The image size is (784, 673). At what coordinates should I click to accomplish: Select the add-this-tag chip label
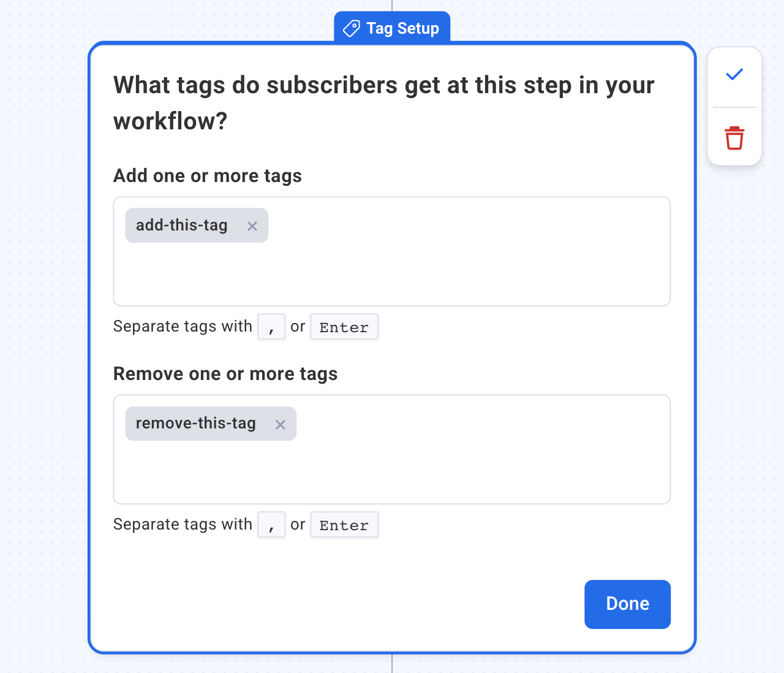(181, 226)
